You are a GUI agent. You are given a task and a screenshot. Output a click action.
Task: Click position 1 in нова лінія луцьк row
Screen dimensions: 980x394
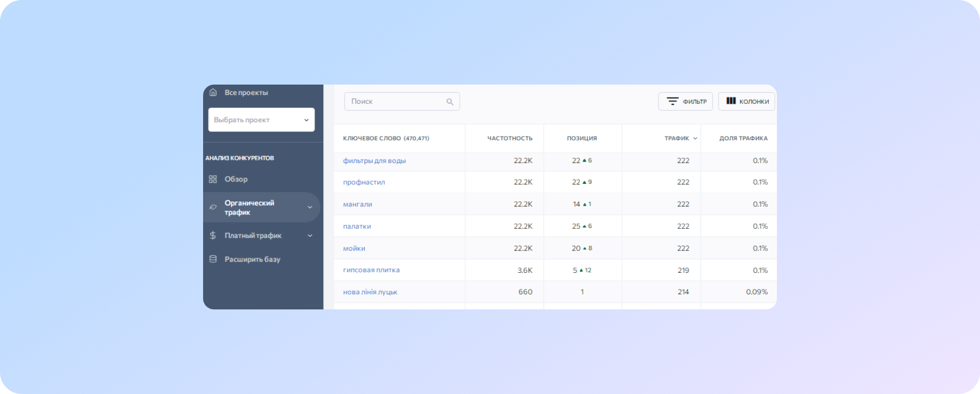pyautogui.click(x=582, y=292)
